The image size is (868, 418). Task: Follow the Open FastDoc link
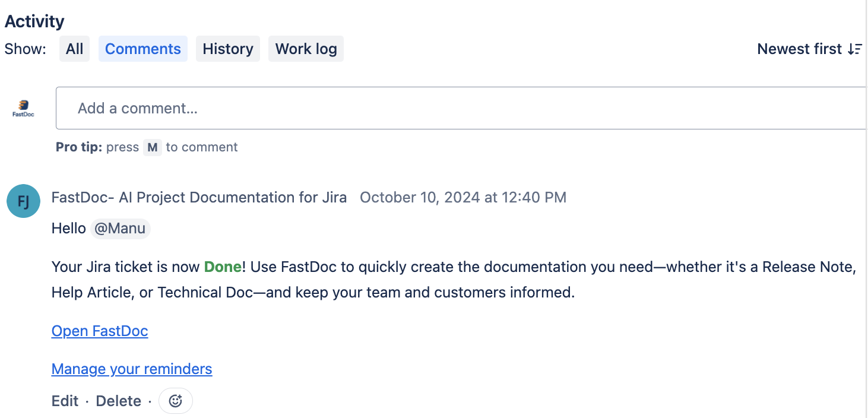click(100, 331)
